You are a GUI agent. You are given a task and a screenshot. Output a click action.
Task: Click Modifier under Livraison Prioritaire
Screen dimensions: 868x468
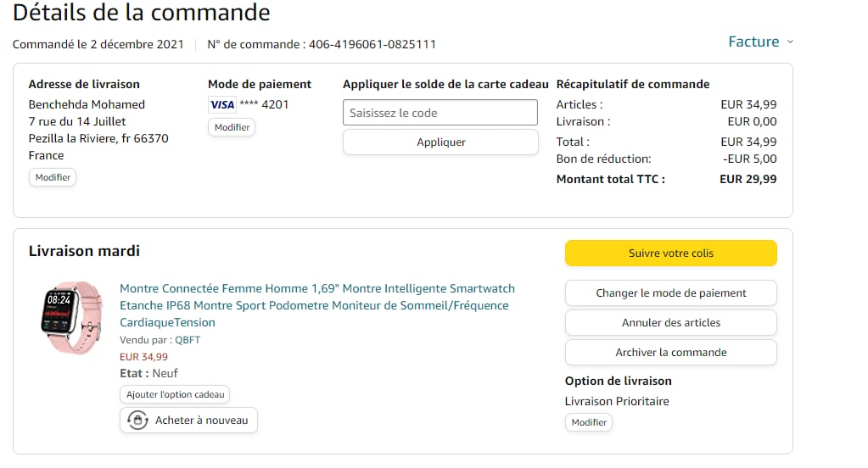pyautogui.click(x=589, y=422)
